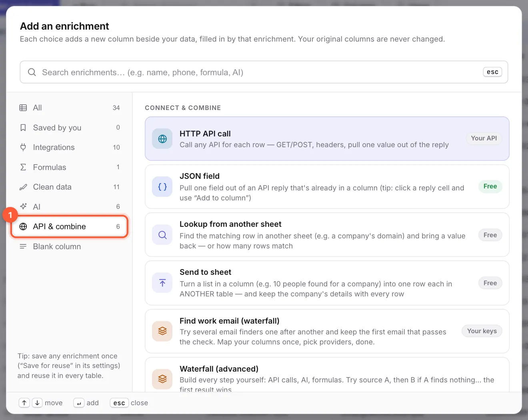
Task: Click the Your API badge
Action: (484, 138)
